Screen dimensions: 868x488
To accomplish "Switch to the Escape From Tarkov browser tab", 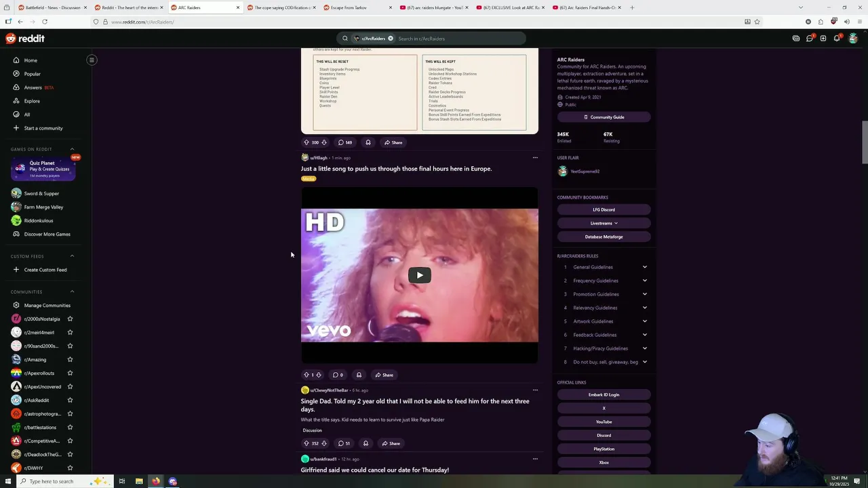I will (x=357, y=7).
